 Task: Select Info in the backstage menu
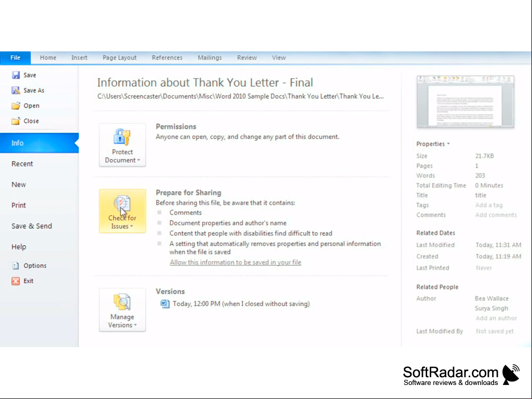coord(39,143)
